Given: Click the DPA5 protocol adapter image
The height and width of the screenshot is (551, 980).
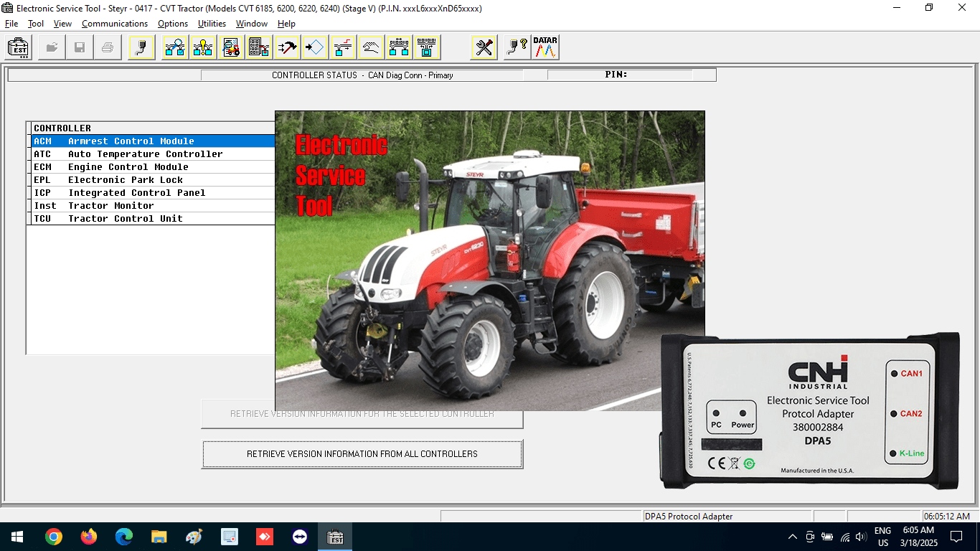Looking at the screenshot, I should point(810,411).
